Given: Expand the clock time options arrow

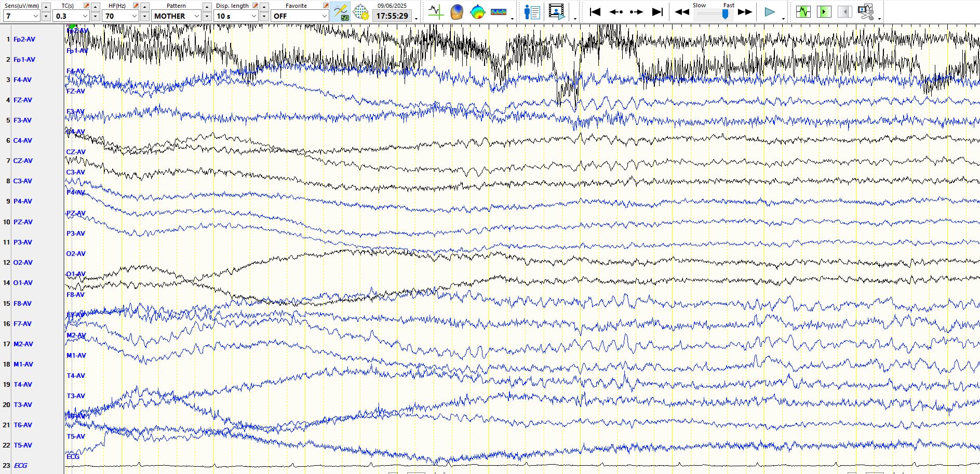Looking at the screenshot, I should [x=417, y=19].
